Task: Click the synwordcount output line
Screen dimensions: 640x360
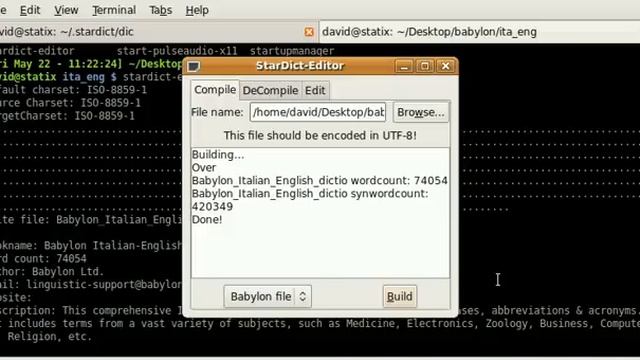Action: (310, 193)
